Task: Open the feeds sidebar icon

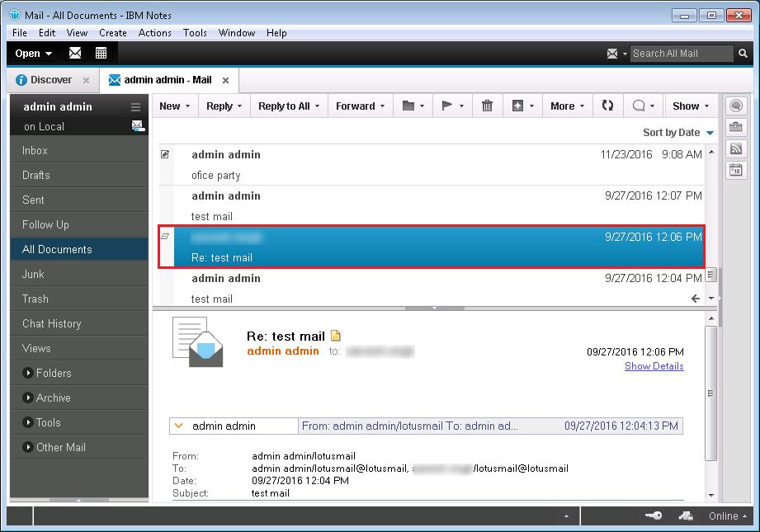Action: [x=736, y=148]
